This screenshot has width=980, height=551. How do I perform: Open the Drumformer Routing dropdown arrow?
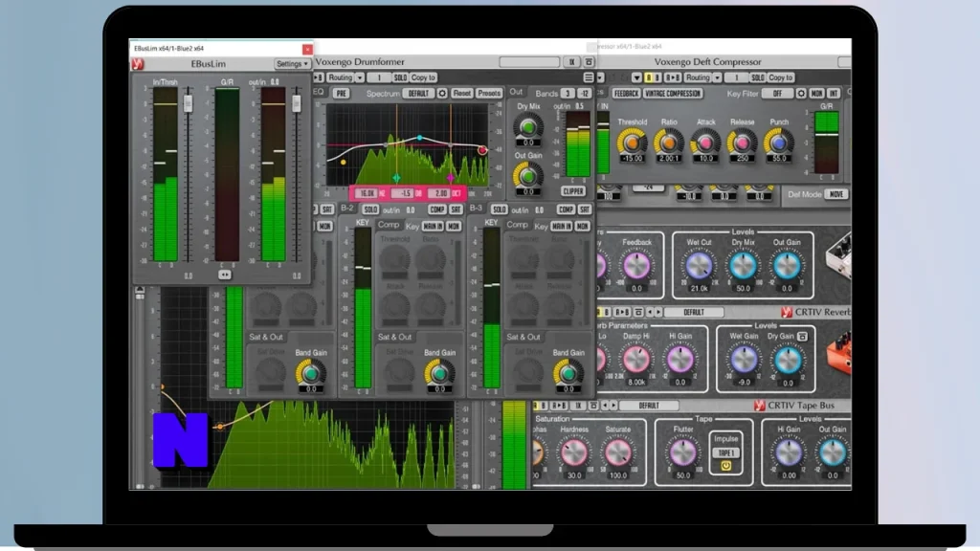[x=360, y=77]
